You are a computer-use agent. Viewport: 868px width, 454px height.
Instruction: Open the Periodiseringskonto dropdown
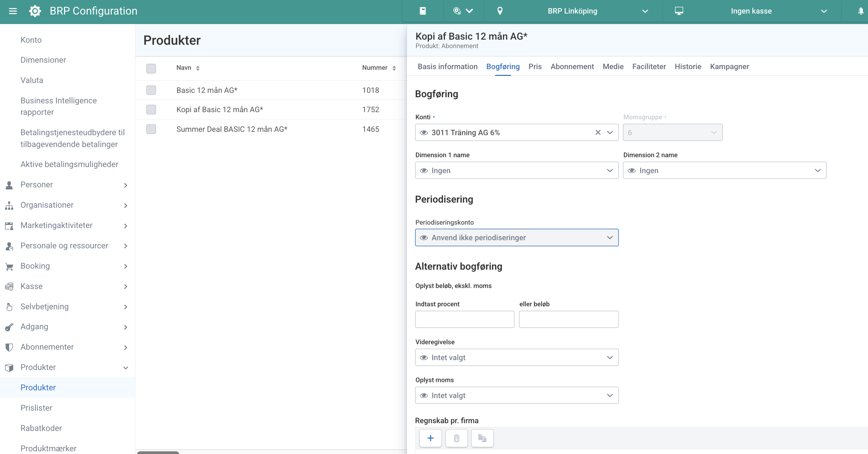coord(517,238)
